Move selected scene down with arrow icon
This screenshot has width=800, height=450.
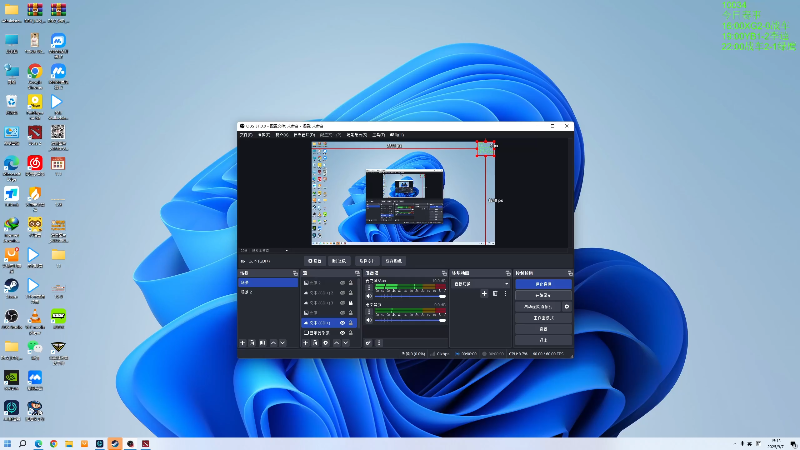pos(283,343)
